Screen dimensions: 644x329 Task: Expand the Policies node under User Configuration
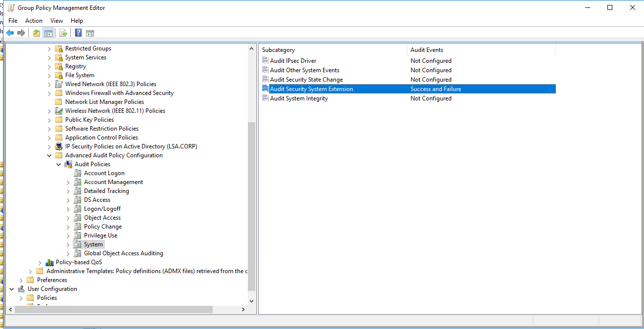pos(21,298)
